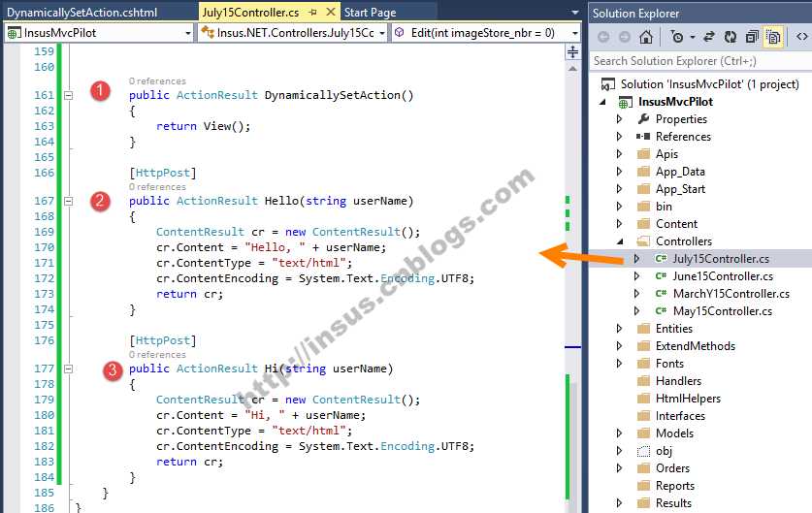Collapse the DynamicallySetAction method outline
The image size is (812, 513).
pyautogui.click(x=68, y=95)
